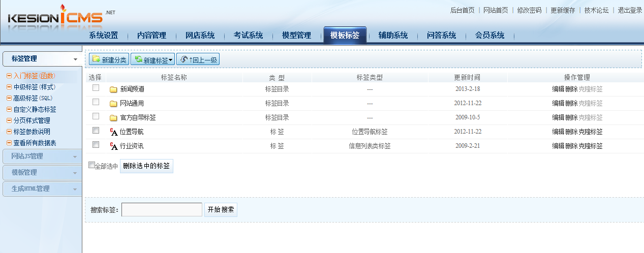Open the 内容管理 top menu

click(x=151, y=36)
